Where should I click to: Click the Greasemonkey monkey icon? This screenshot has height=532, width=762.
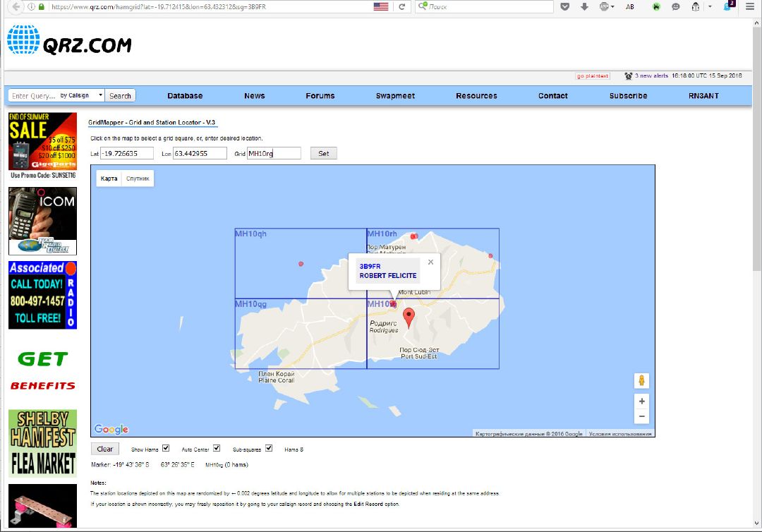[696, 7]
